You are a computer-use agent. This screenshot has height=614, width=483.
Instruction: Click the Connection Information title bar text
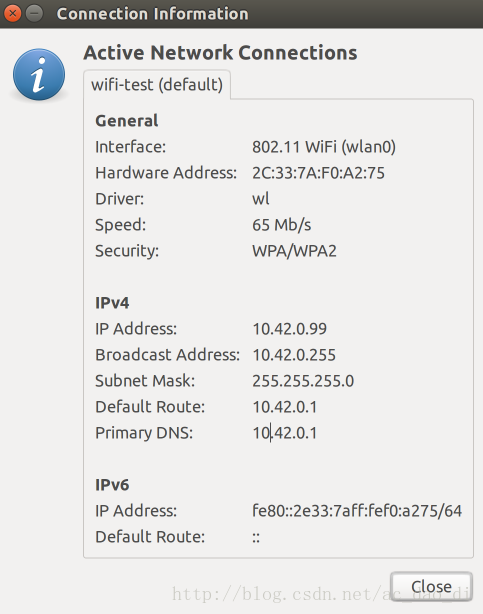click(x=152, y=14)
